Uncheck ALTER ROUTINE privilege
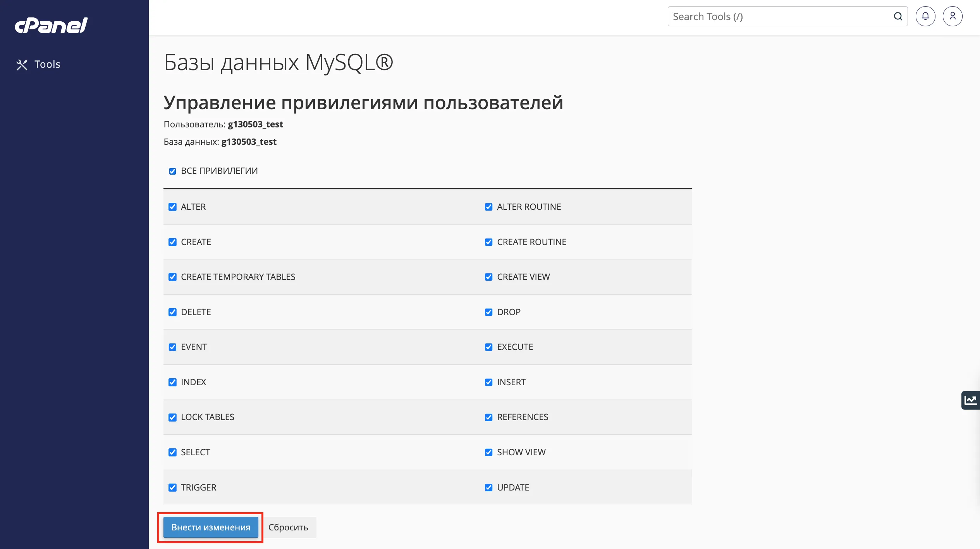The width and height of the screenshot is (980, 549). click(488, 207)
